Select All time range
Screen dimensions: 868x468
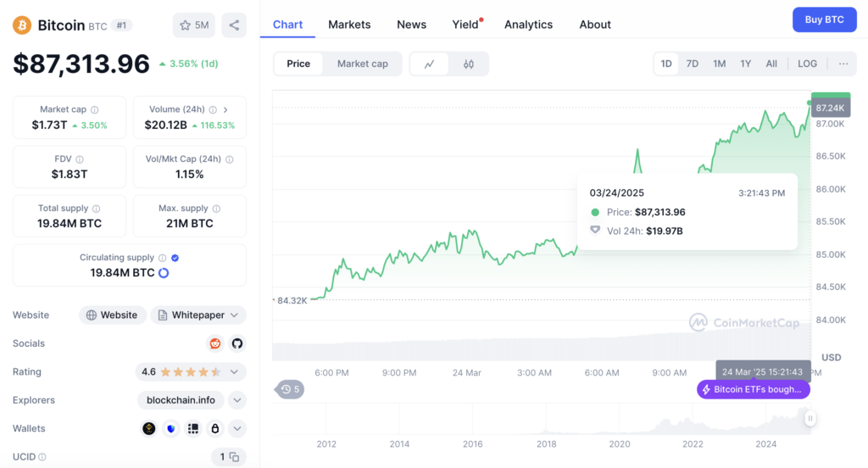(x=771, y=64)
